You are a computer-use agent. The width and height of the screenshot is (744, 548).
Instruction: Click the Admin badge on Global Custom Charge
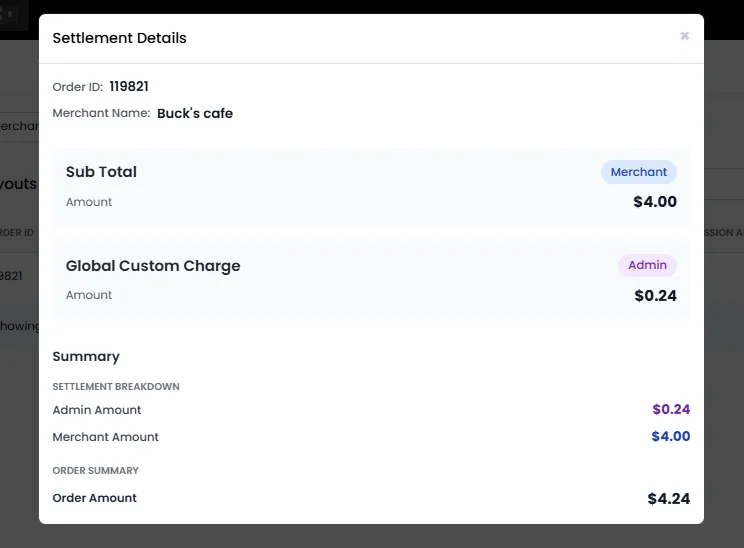pyautogui.click(x=647, y=265)
